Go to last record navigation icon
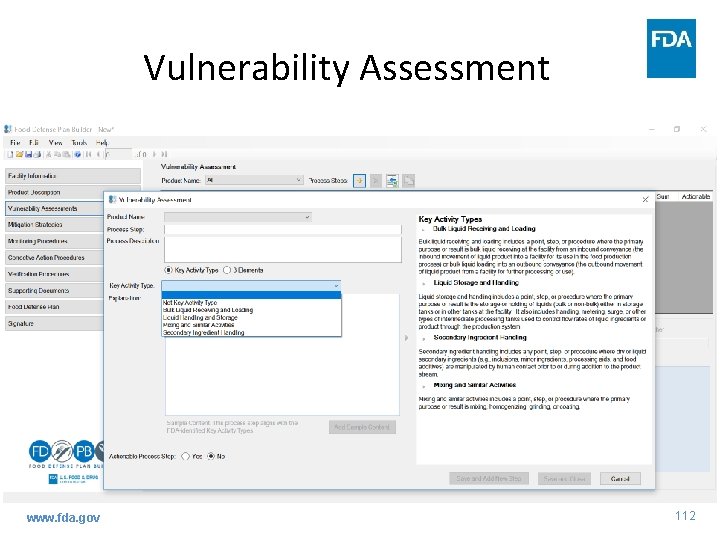This screenshot has width=720, height=540. click(164, 155)
